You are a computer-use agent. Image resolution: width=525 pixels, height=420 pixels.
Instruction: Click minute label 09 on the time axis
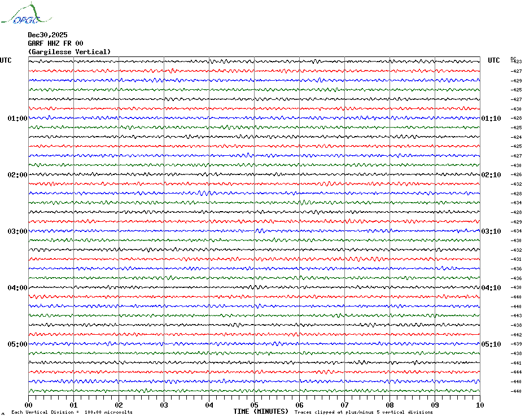pyautogui.click(x=435, y=405)
